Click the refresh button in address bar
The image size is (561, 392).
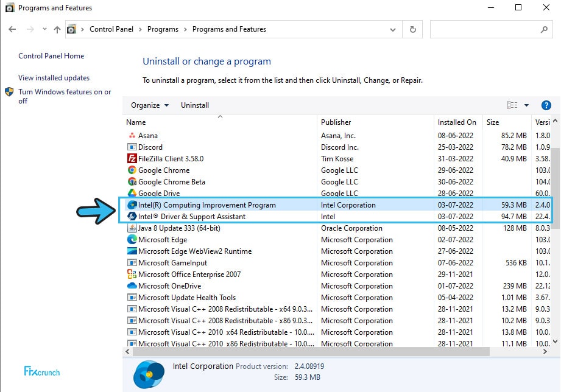[x=412, y=29]
